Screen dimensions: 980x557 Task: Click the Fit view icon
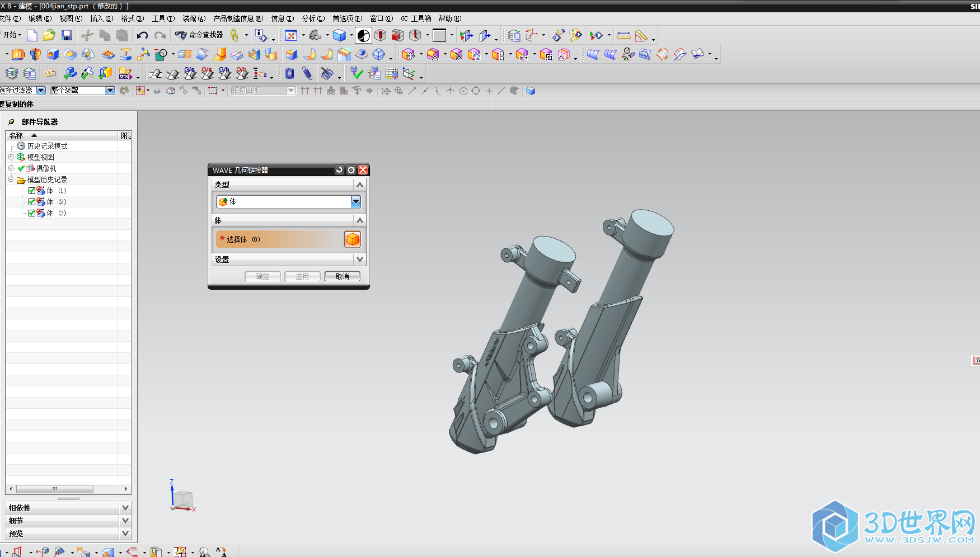click(291, 35)
